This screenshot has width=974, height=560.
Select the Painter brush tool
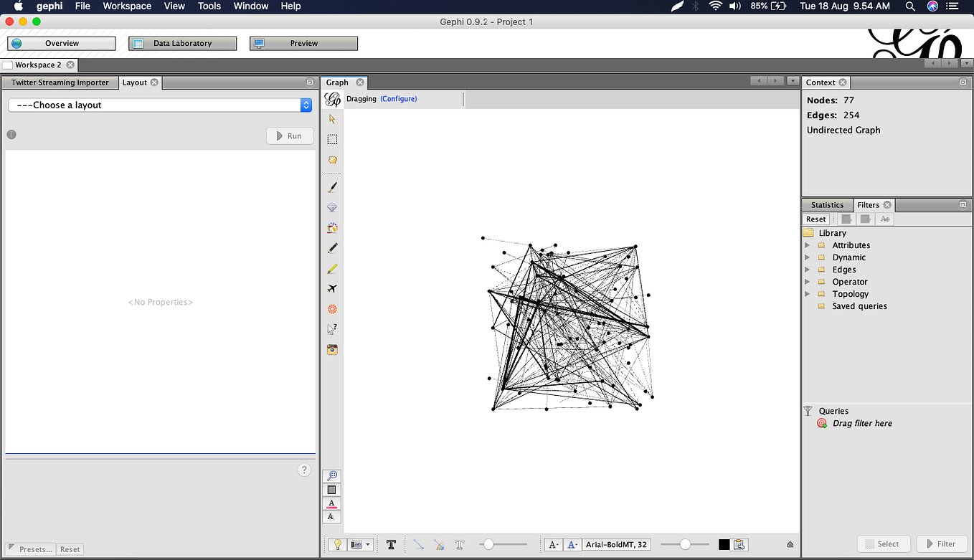331,186
